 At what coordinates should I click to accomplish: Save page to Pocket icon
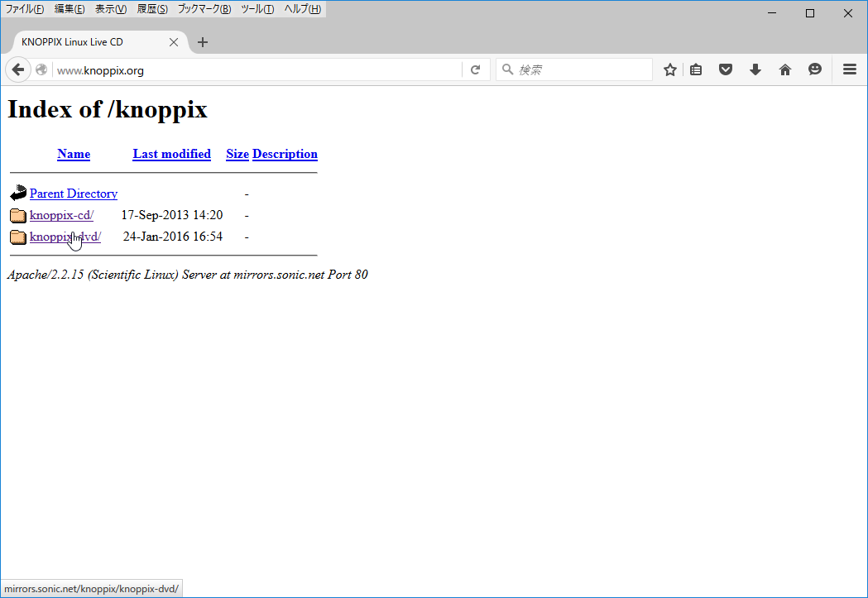click(725, 69)
